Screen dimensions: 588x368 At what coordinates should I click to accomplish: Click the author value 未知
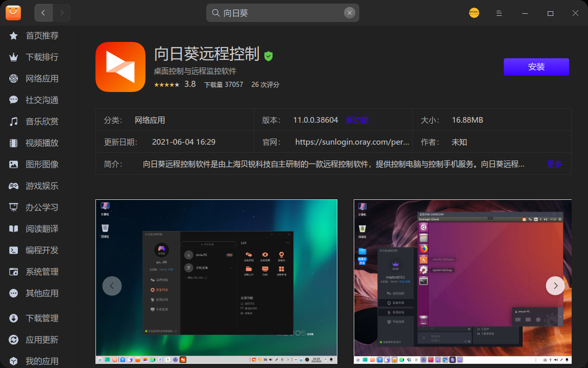coord(459,142)
